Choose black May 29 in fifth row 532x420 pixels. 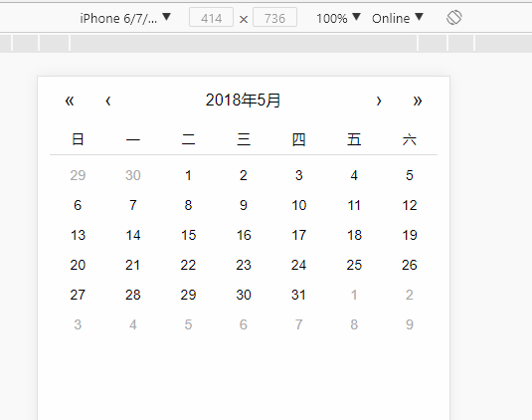(188, 295)
